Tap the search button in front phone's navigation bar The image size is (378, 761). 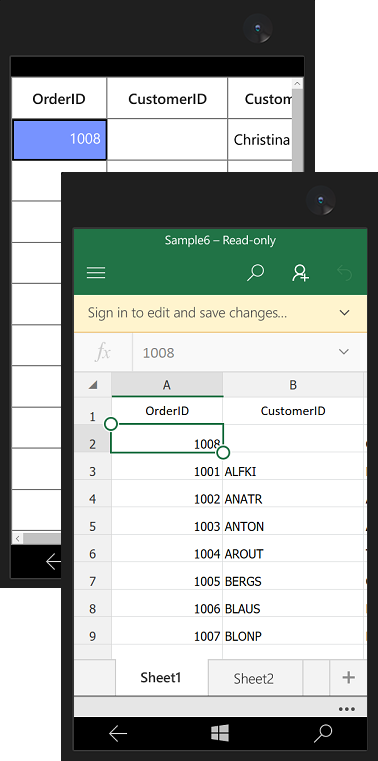point(323,733)
